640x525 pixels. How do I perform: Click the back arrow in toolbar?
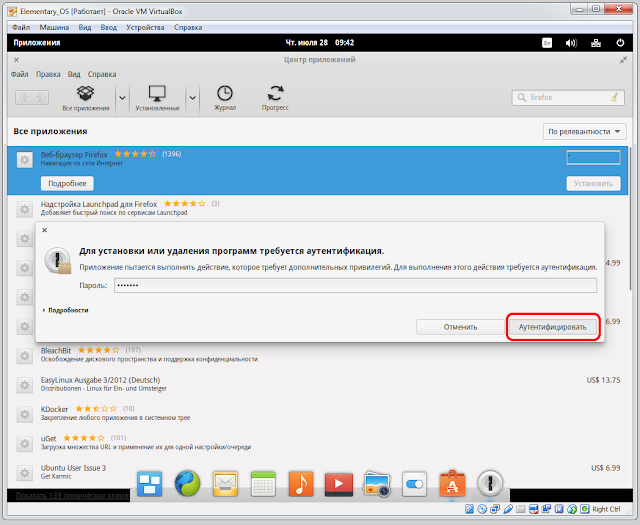point(24,98)
